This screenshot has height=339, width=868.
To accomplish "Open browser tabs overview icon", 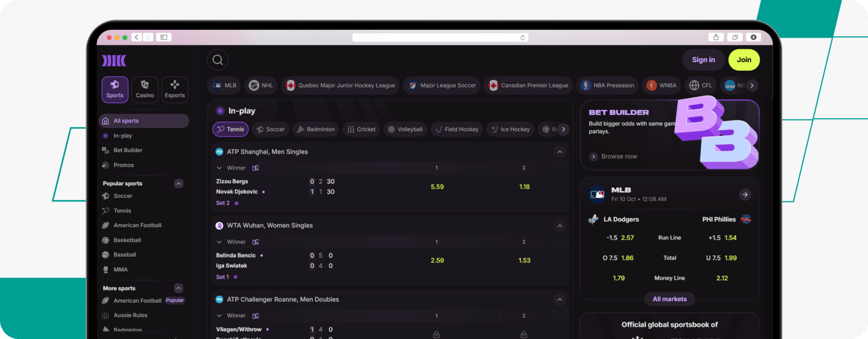I will click(735, 37).
